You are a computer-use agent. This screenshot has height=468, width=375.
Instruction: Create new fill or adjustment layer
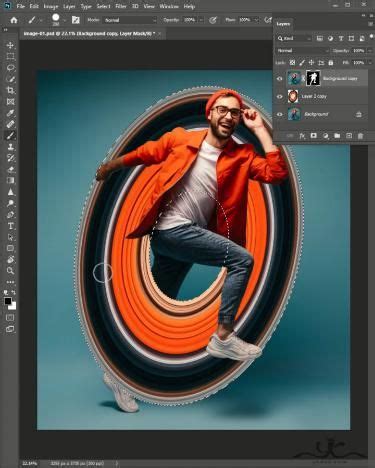click(326, 136)
